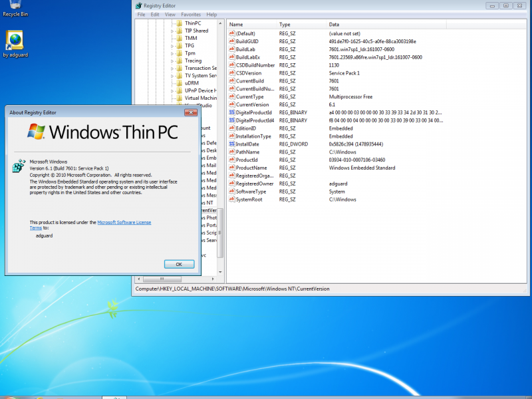The width and height of the screenshot is (532, 399).
Task: Select the TMM key in tree
Action: point(191,38)
